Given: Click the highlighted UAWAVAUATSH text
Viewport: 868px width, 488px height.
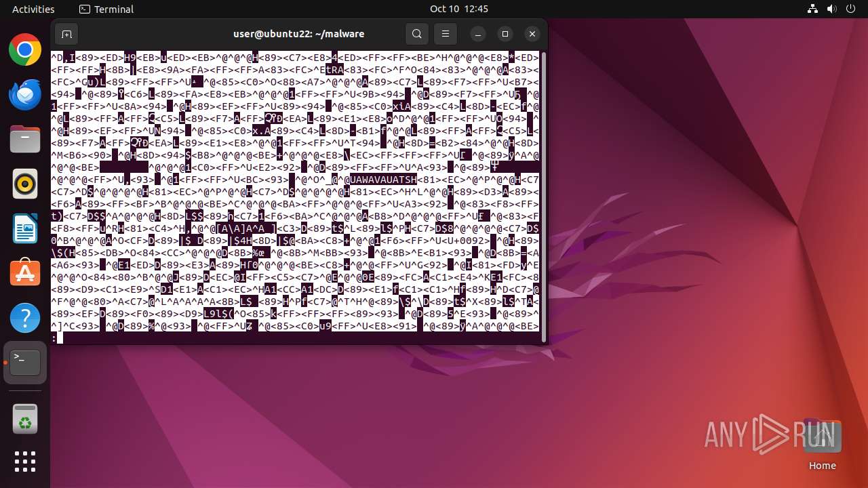Looking at the screenshot, I should coord(383,180).
